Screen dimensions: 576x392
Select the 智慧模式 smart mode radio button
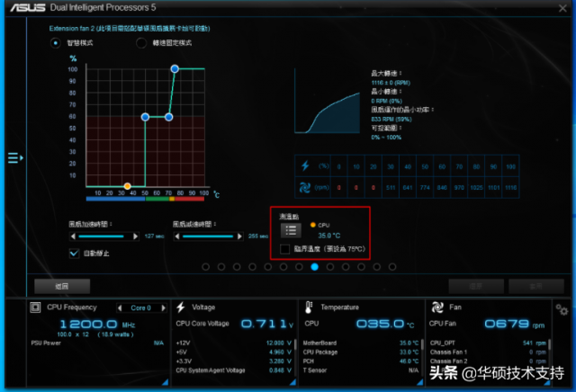56,43
